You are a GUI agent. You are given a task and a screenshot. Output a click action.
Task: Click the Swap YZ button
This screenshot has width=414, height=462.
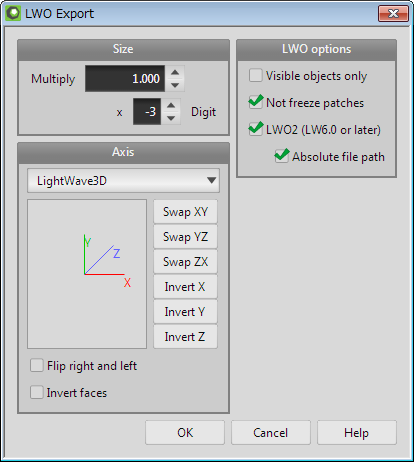pyautogui.click(x=185, y=237)
